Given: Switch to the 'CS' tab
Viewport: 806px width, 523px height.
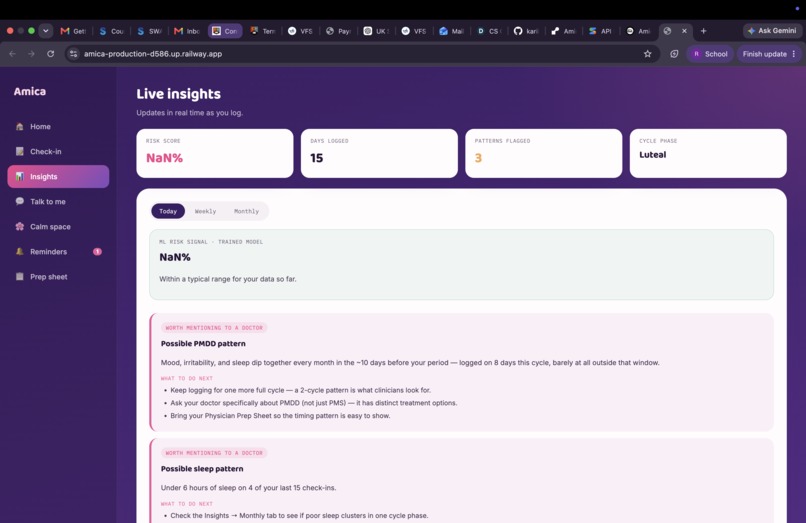Looking at the screenshot, I should (489, 31).
